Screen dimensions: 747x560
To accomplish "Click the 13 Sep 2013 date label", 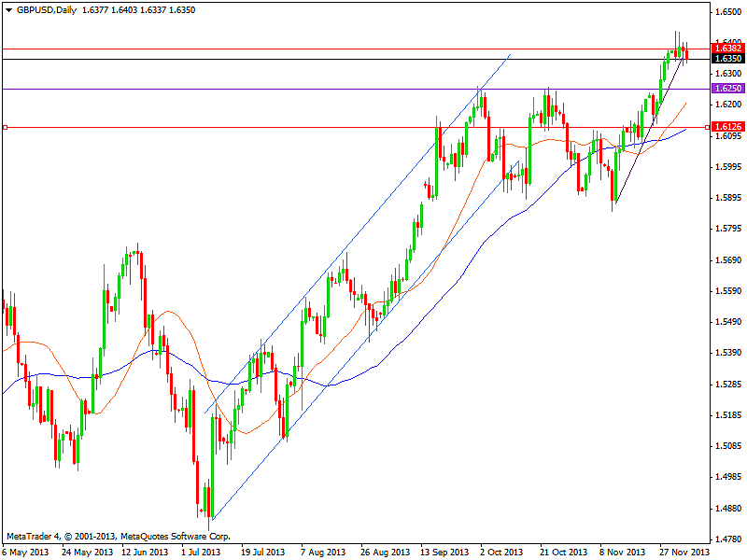I will click(445, 552).
